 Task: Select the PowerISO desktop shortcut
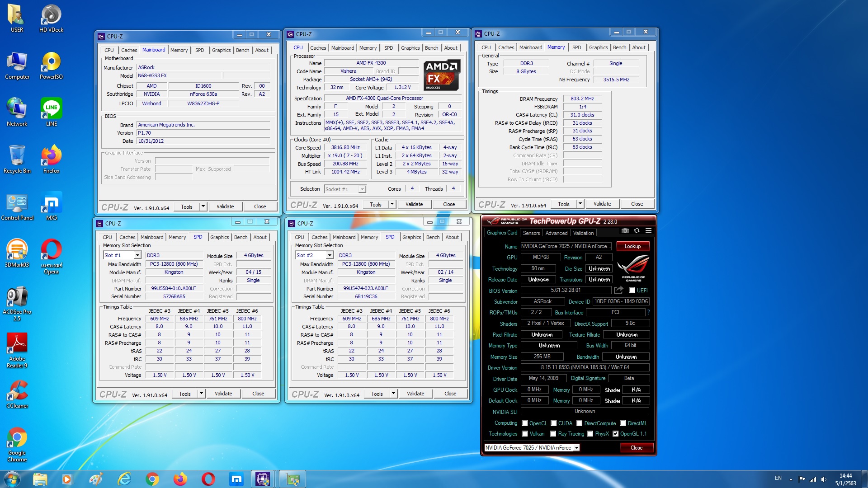pos(51,66)
